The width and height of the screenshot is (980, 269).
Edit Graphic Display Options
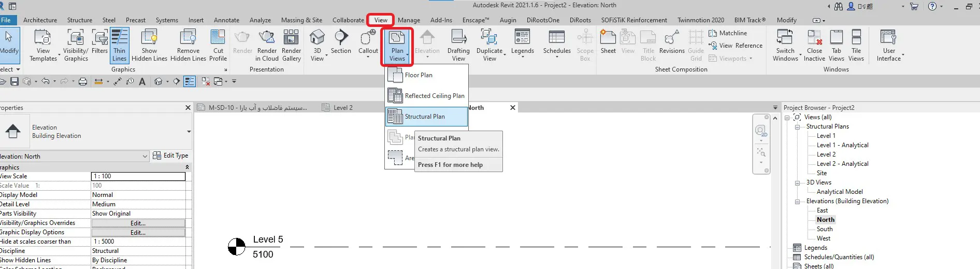[x=138, y=233]
